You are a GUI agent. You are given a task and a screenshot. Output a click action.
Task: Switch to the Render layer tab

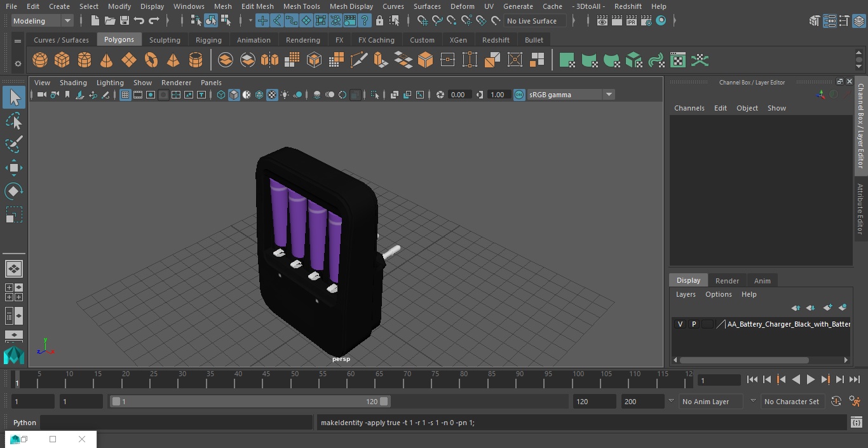pyautogui.click(x=727, y=281)
